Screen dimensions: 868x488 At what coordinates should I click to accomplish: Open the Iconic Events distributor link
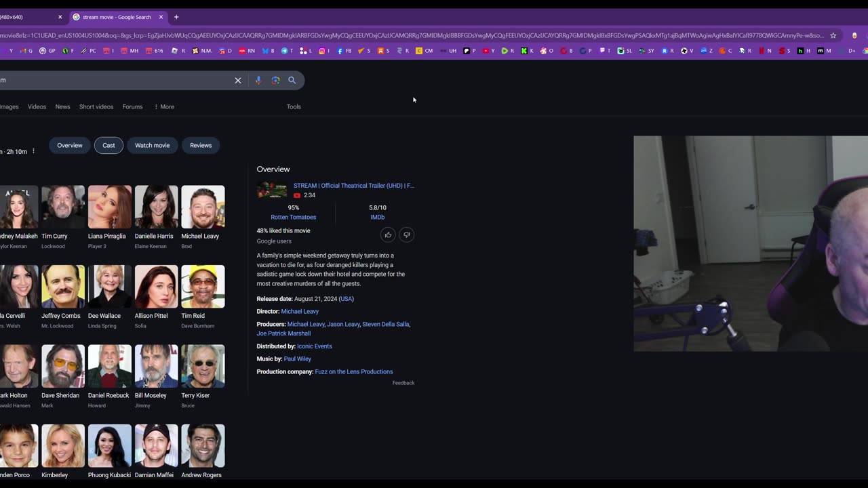click(x=314, y=346)
